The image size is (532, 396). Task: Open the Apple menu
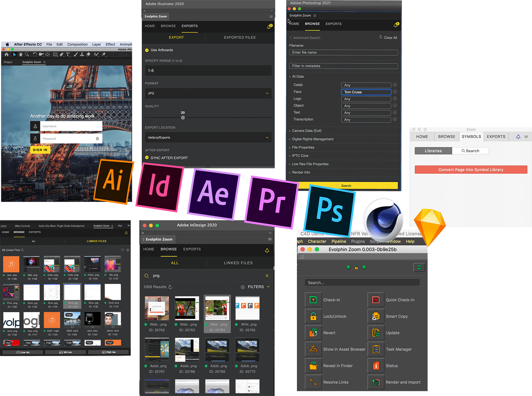pyautogui.click(x=7, y=44)
